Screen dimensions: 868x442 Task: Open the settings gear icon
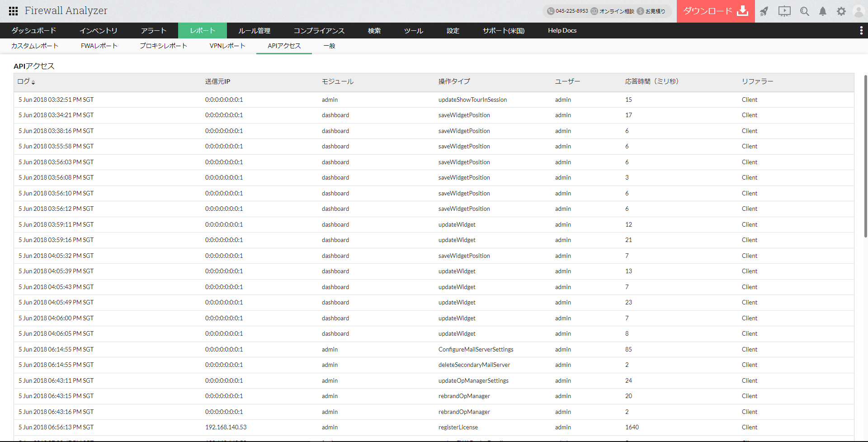pyautogui.click(x=841, y=11)
